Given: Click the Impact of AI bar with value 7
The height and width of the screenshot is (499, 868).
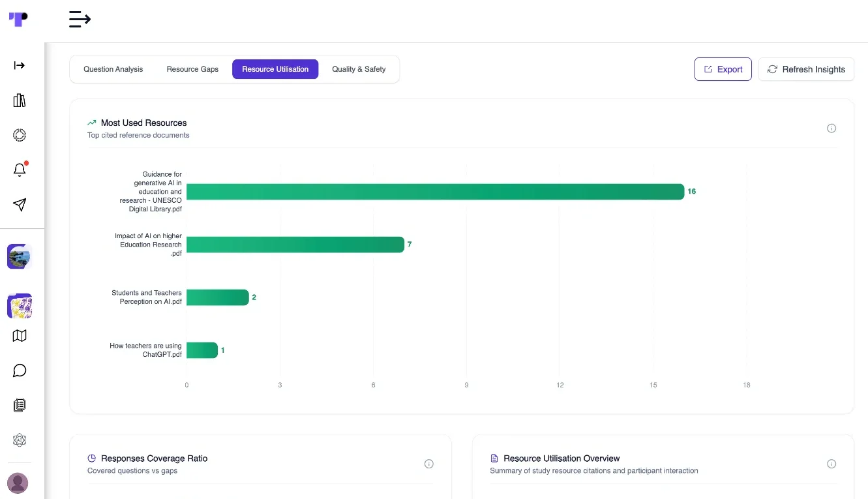Looking at the screenshot, I should point(295,245).
